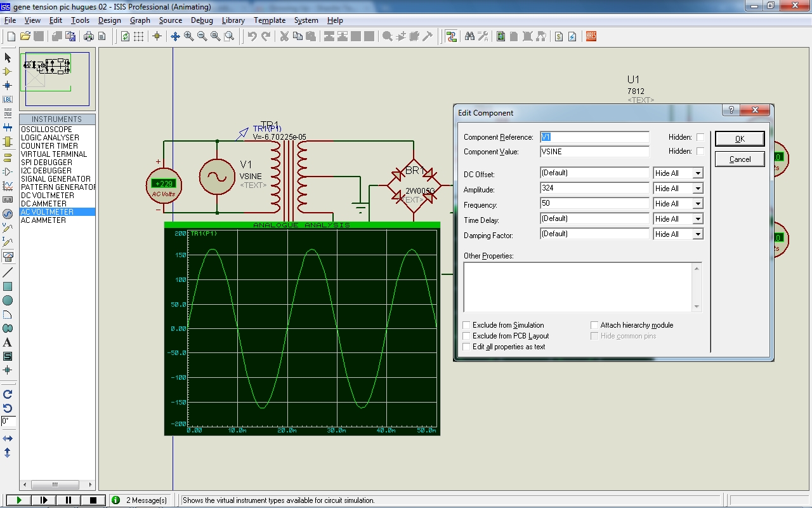Viewport: 812px width, 508px height.
Task: Open Amplitude visibility dropdown
Action: (698, 189)
